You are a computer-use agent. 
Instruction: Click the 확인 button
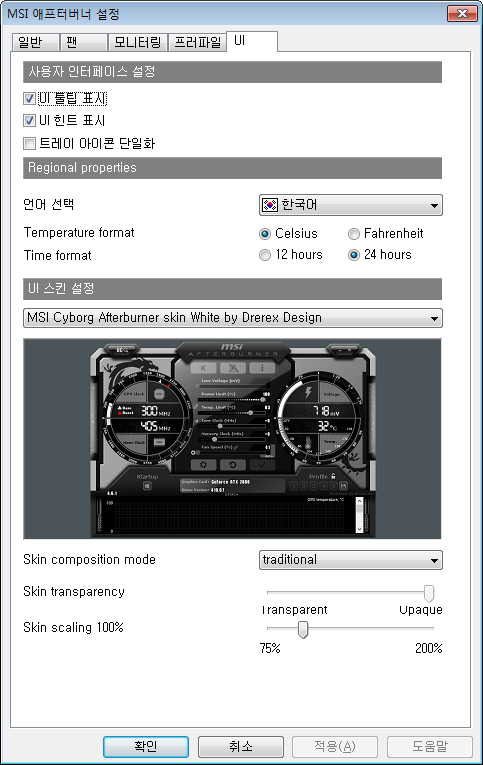point(146,746)
